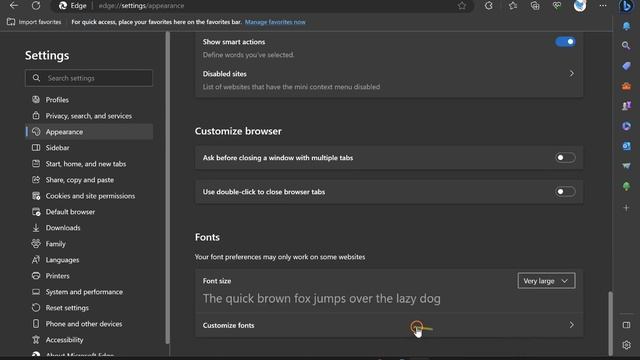Click the settings navigation pane scrollbar
The height and width of the screenshot is (360, 640).
(167, 188)
